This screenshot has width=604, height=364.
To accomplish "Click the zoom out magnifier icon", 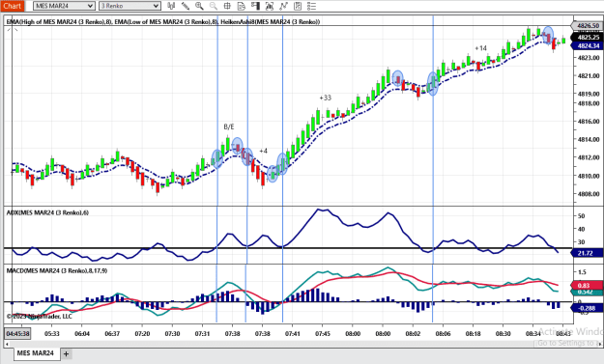I will click(x=213, y=6).
